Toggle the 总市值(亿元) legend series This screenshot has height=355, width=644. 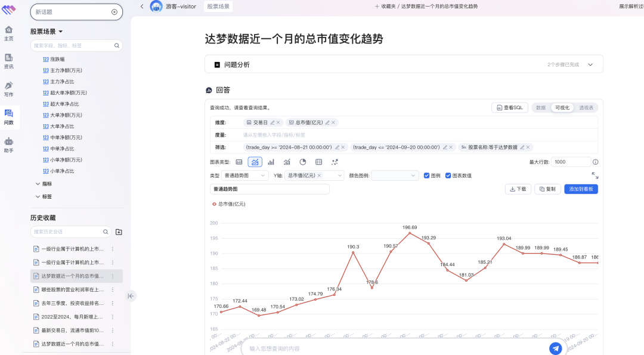click(x=228, y=204)
